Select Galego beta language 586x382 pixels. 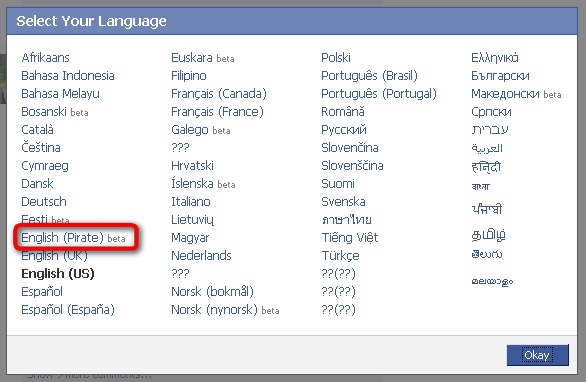(201, 130)
